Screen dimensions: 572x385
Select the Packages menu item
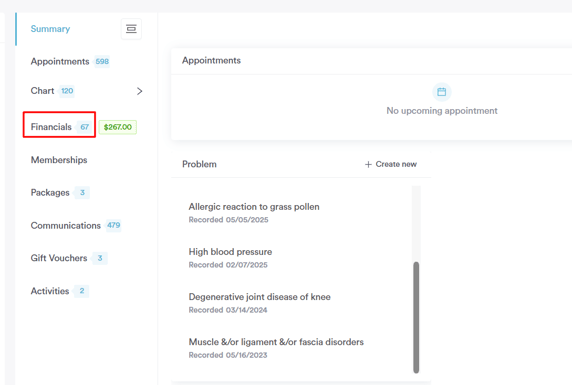coord(50,192)
